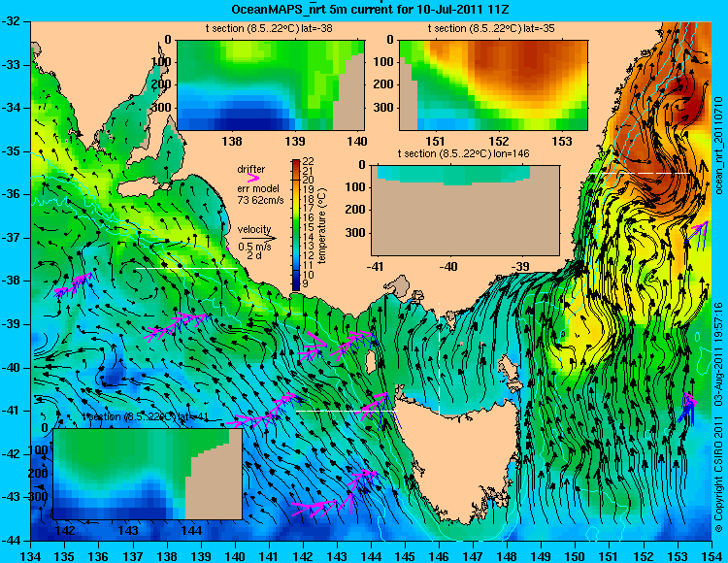Click the x-axis label 139 in lat=-38 inset

295,141
